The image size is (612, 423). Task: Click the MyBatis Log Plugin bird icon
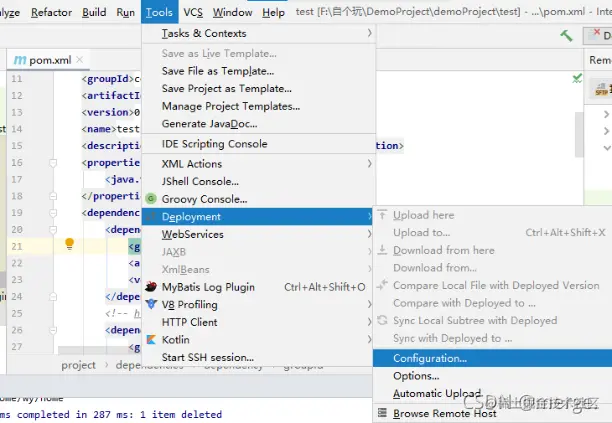click(x=151, y=287)
